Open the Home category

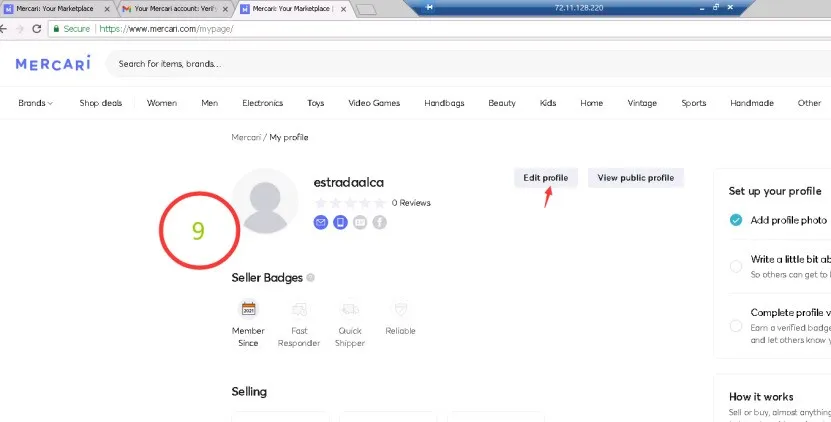[591, 103]
